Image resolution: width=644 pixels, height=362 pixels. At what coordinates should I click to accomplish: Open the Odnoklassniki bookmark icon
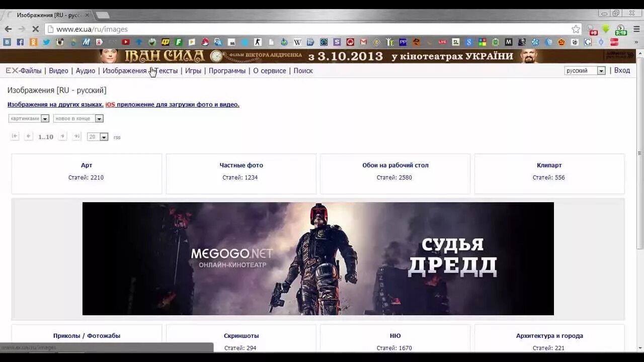click(x=33, y=42)
